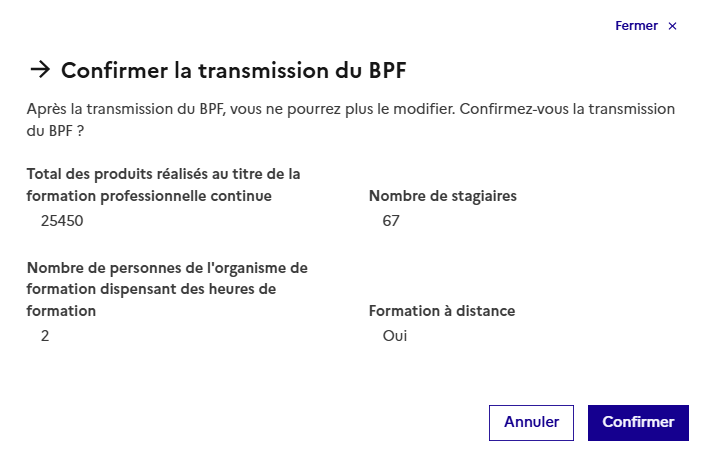Click the × close icon
This screenshot has height=464, width=712.
672,26
